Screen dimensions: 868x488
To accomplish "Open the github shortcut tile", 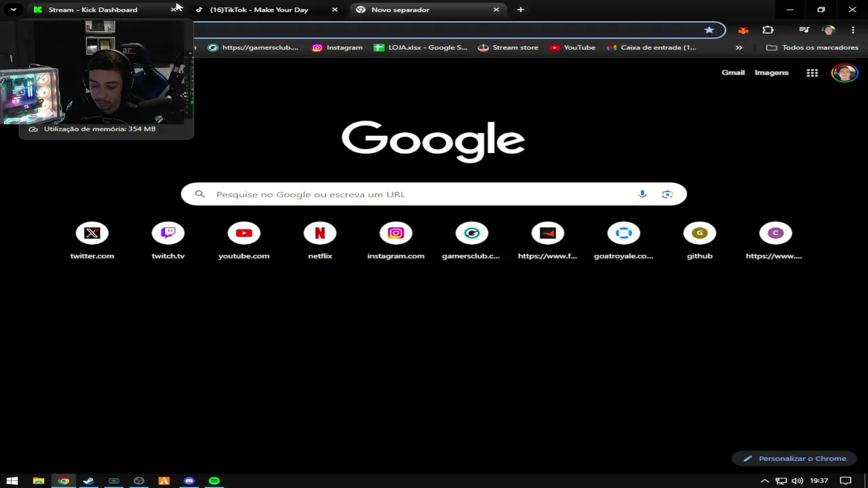I will click(x=700, y=241).
